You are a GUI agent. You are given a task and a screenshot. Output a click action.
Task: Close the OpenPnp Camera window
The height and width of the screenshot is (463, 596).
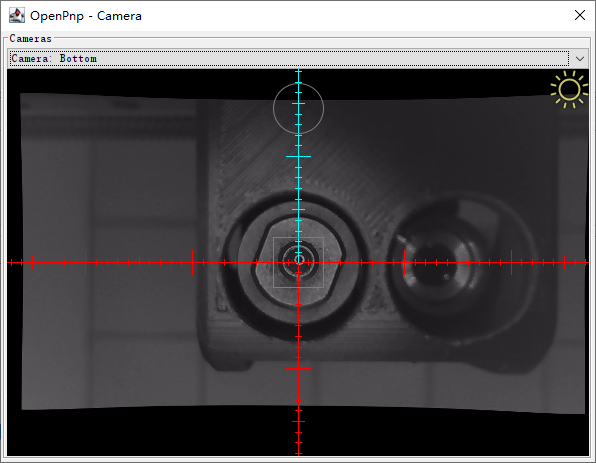click(x=580, y=15)
